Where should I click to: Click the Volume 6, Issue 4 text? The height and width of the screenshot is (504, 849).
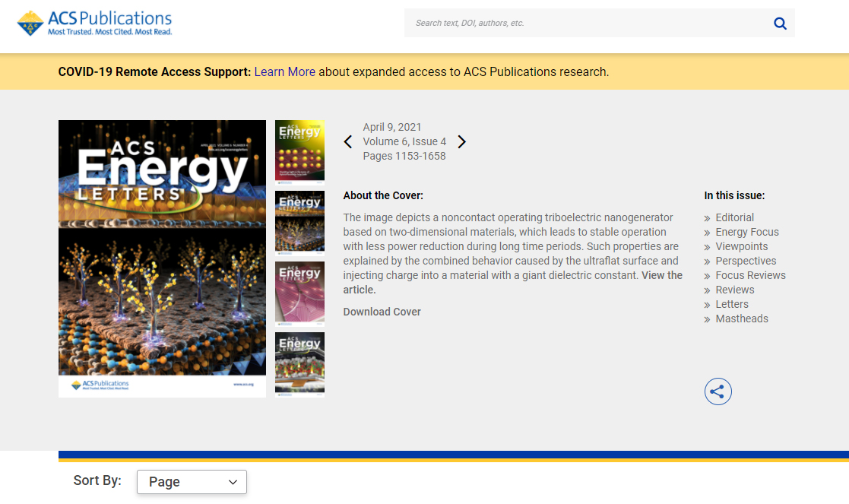[x=404, y=142]
